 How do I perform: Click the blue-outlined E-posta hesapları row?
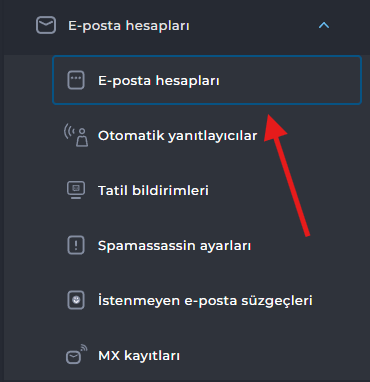(x=207, y=80)
